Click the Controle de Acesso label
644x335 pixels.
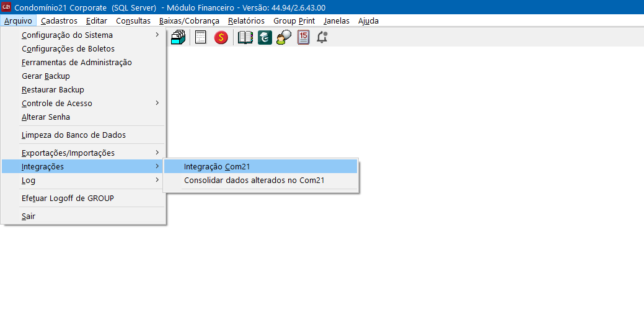point(57,103)
